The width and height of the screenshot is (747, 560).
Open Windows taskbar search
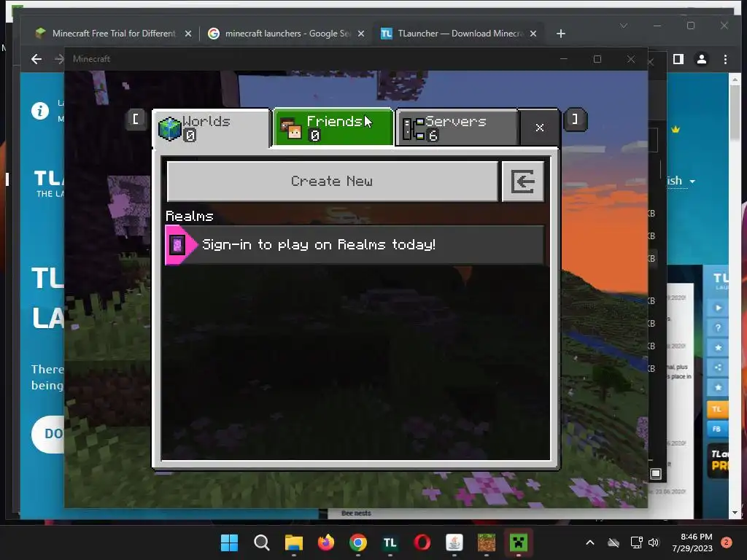click(262, 542)
